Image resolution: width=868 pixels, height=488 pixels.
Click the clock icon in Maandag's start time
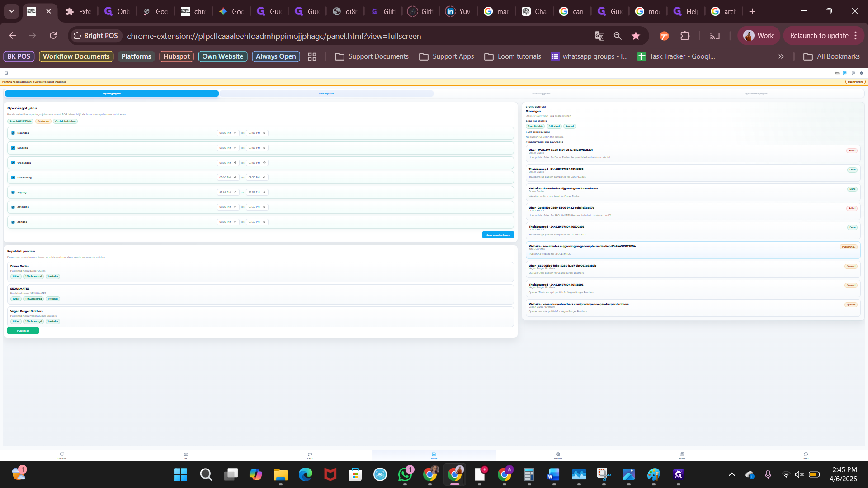pyautogui.click(x=235, y=133)
